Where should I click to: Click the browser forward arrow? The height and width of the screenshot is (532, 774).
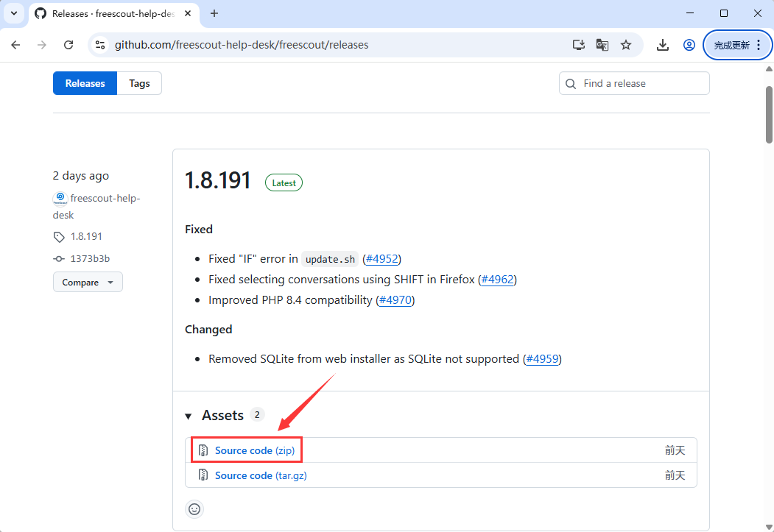coord(42,45)
